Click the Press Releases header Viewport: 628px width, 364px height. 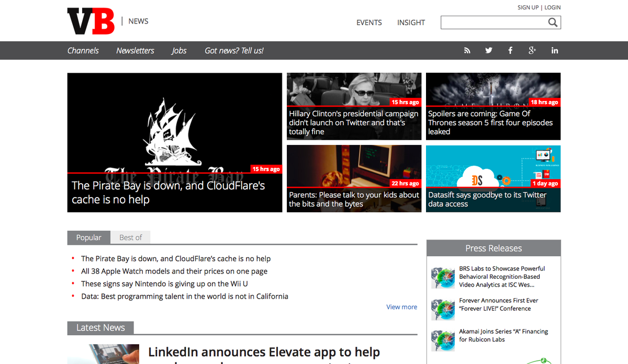pos(494,248)
